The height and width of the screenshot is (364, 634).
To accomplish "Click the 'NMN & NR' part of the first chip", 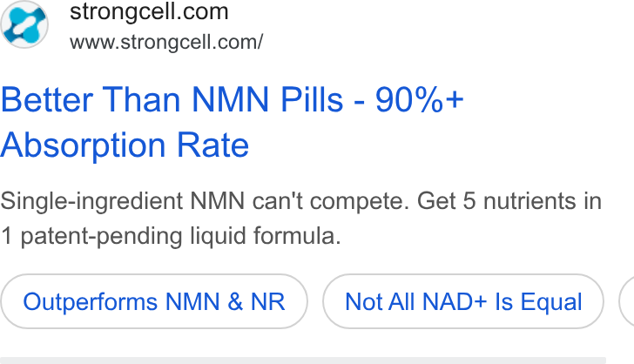I will tap(226, 301).
